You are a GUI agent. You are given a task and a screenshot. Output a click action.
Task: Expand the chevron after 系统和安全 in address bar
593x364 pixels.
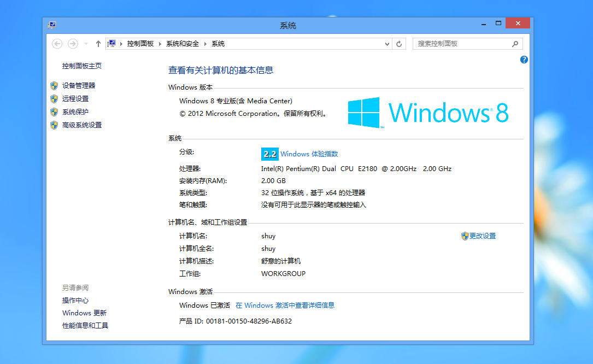pyautogui.click(x=206, y=44)
